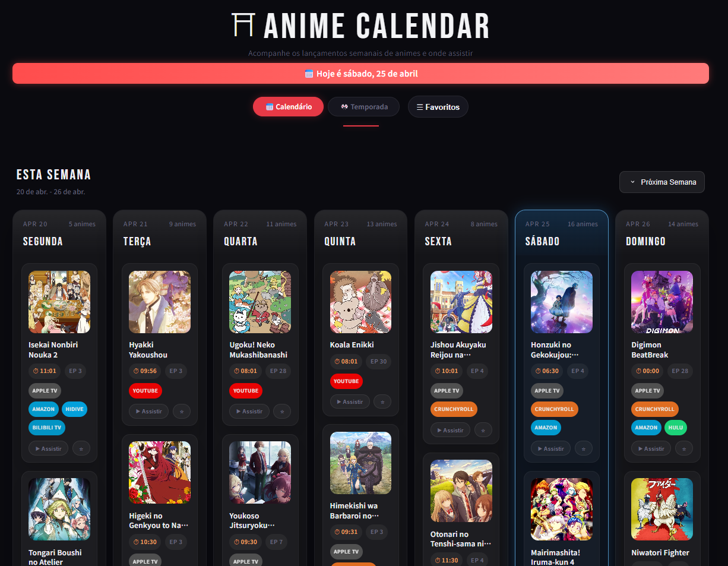The width and height of the screenshot is (728, 566).
Task: Favorite Isekai Nonbiri Nouka 2 with the star
Action: coord(81,448)
